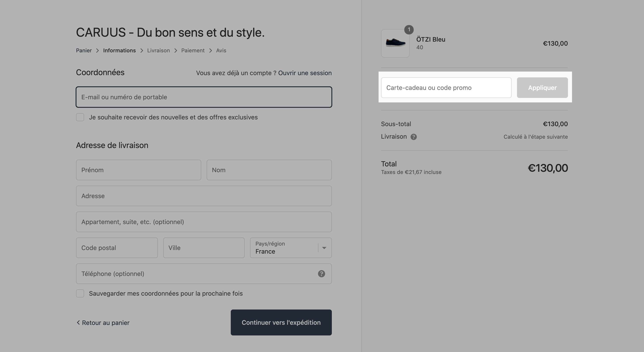Click Continuer vers l'expédition button
Viewport: 644px width, 352px height.
point(281,322)
